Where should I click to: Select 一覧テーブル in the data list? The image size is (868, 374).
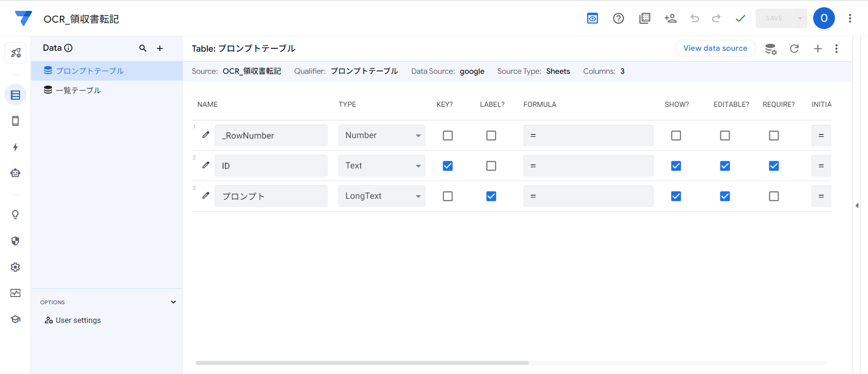(x=78, y=91)
